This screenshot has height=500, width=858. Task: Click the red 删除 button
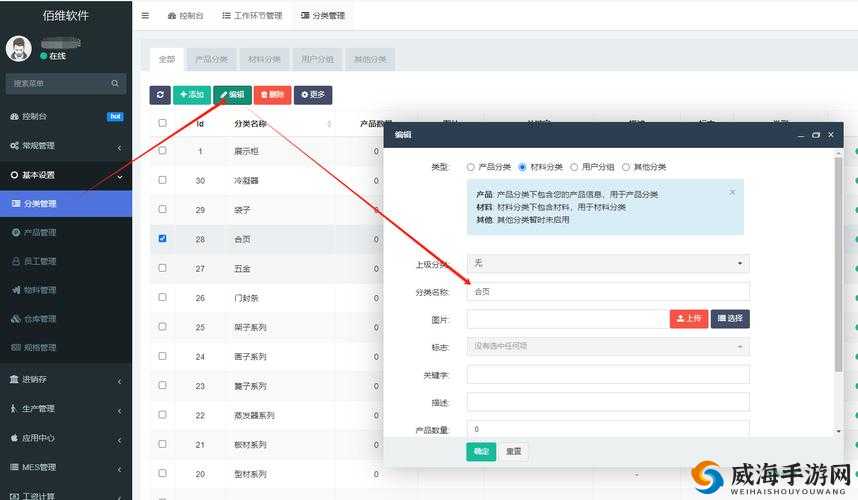point(273,95)
